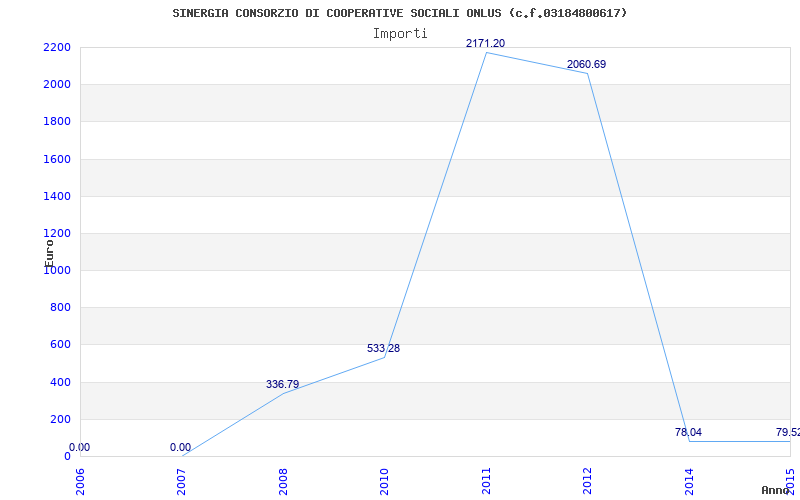Click the 0.00 label above 2006

coord(79,447)
